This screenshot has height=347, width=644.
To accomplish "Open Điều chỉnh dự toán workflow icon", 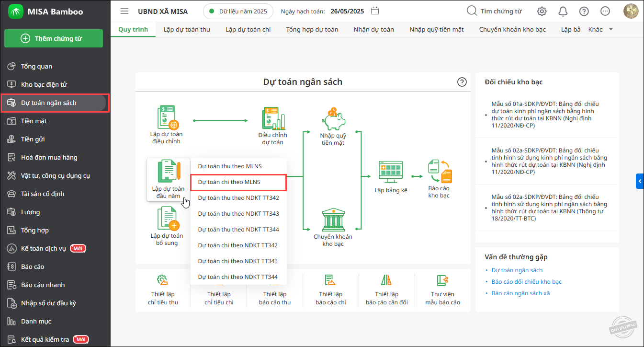I will (273, 118).
